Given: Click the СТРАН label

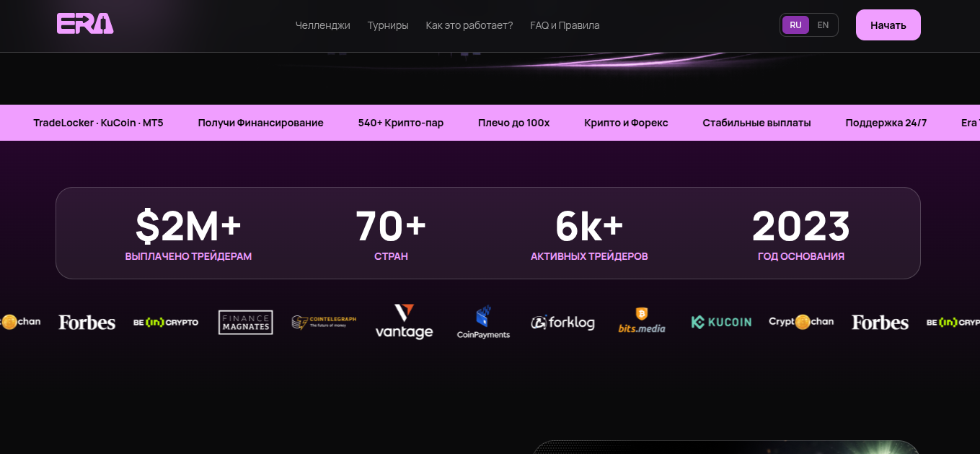Looking at the screenshot, I should coord(391,256).
